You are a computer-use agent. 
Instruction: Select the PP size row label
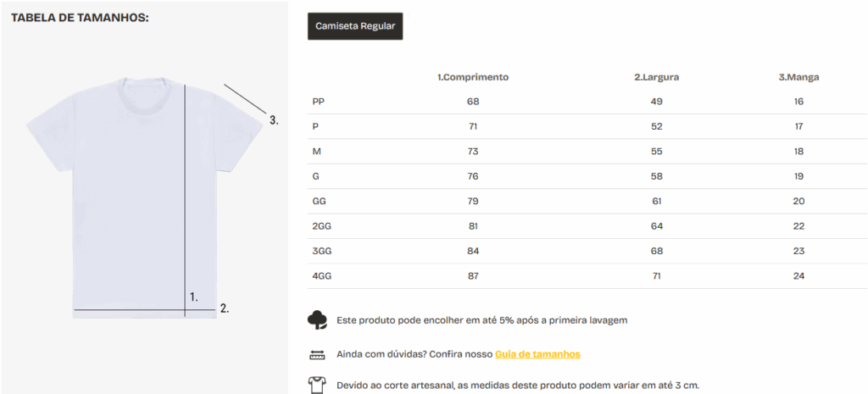(x=319, y=102)
